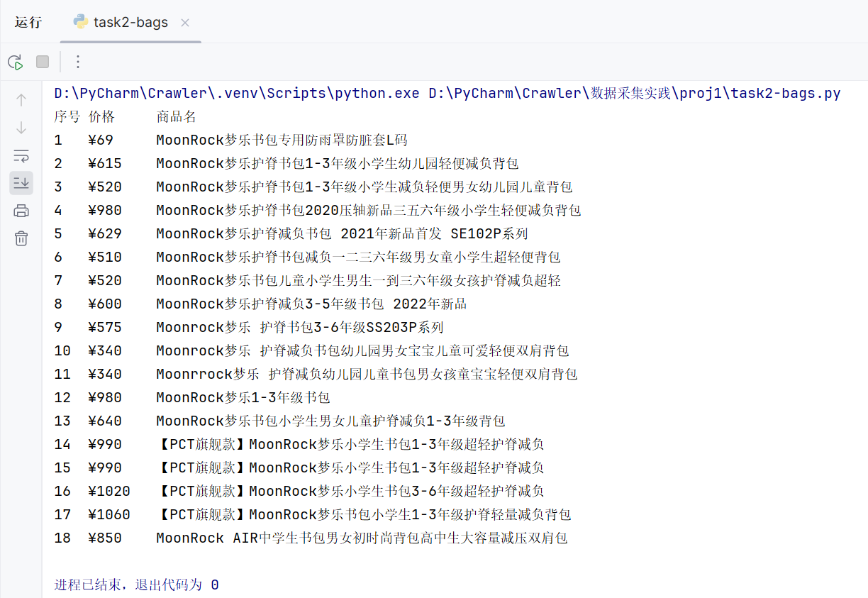Click the up stack trace arrow
The image size is (868, 598).
coord(21,100)
